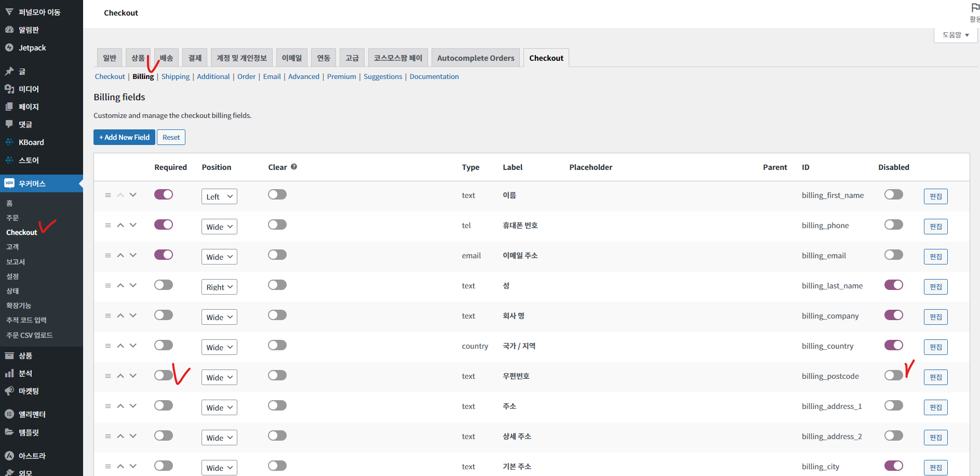Screen dimensions: 980x476
Task: Open the Shipping sub-tab link
Action: click(176, 76)
